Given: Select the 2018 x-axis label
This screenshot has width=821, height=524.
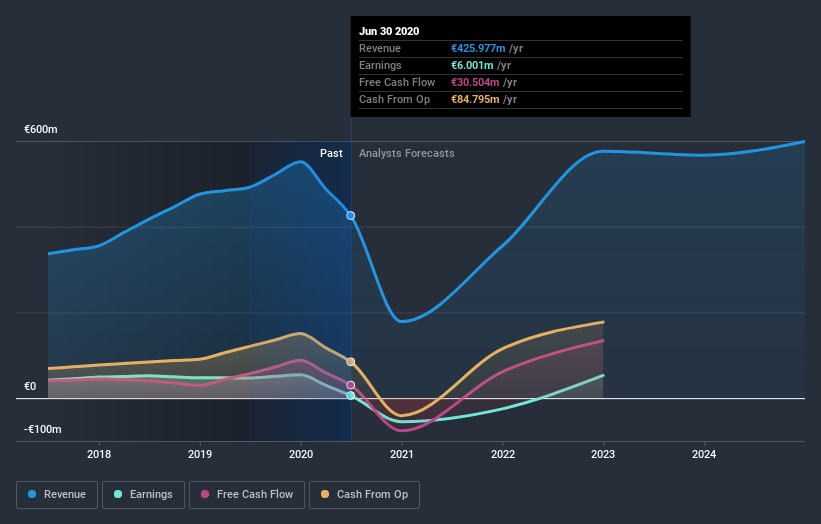Looking at the screenshot, I should [99, 454].
